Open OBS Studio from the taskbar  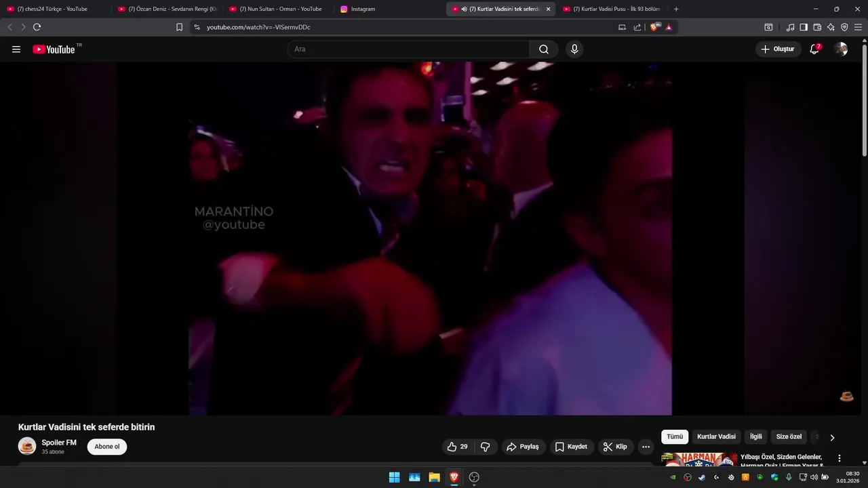[x=474, y=477]
